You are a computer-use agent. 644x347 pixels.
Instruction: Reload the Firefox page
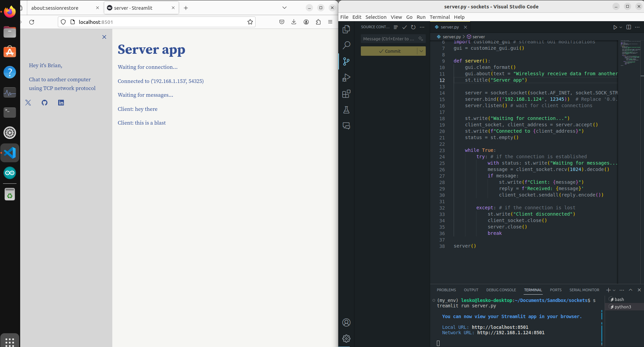[x=32, y=22]
